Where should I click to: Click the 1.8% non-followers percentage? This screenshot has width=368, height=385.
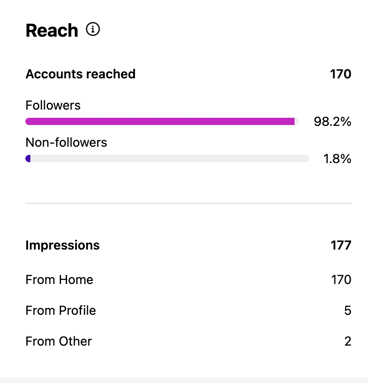[337, 159]
